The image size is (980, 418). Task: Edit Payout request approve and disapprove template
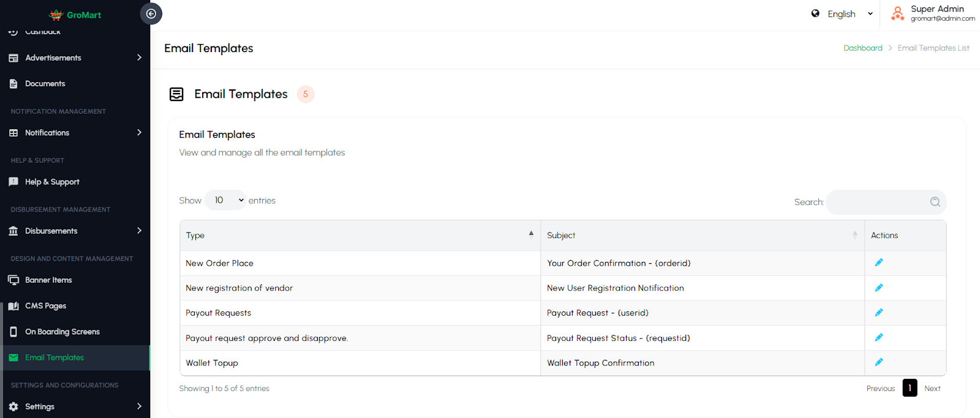[x=879, y=337]
